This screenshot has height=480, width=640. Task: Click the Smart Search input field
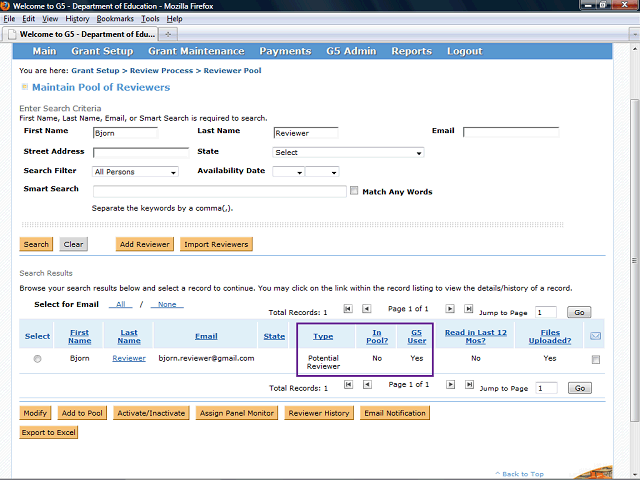[219, 191]
